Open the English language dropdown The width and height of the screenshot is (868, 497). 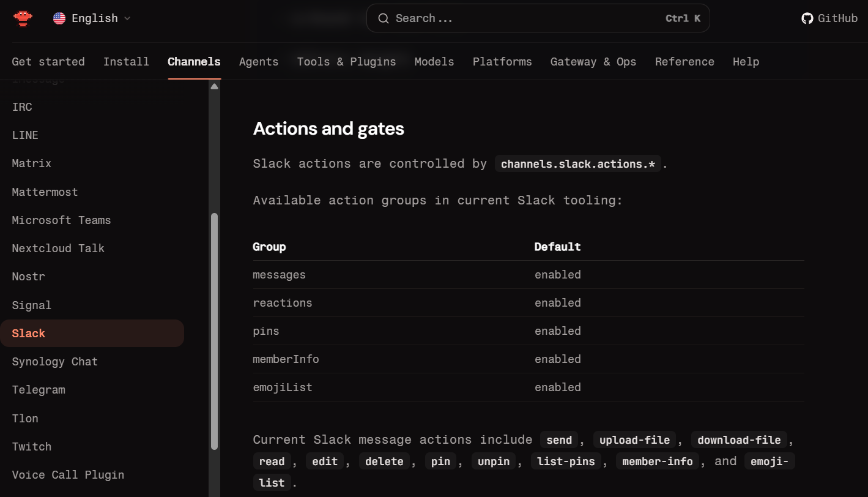coord(92,18)
